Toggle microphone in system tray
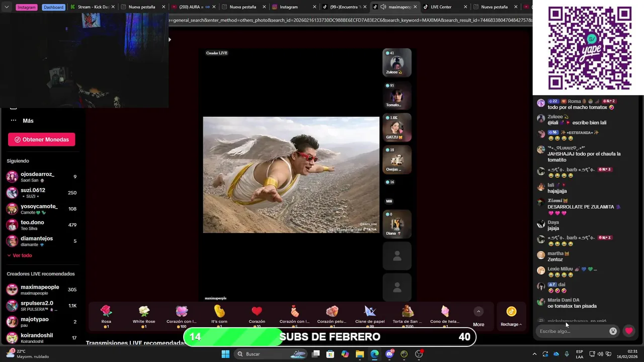This screenshot has width=644, height=362. pos(567,354)
